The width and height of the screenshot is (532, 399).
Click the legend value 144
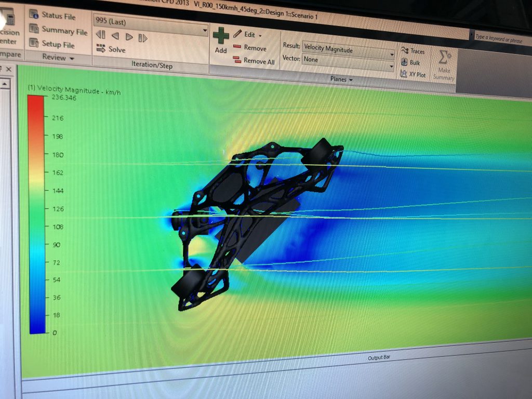point(58,191)
